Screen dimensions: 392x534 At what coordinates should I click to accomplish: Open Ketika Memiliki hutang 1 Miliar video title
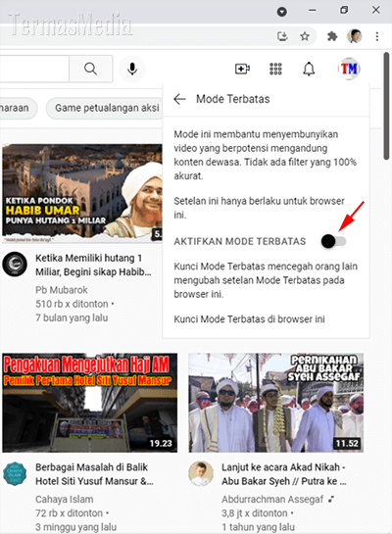[93, 265]
